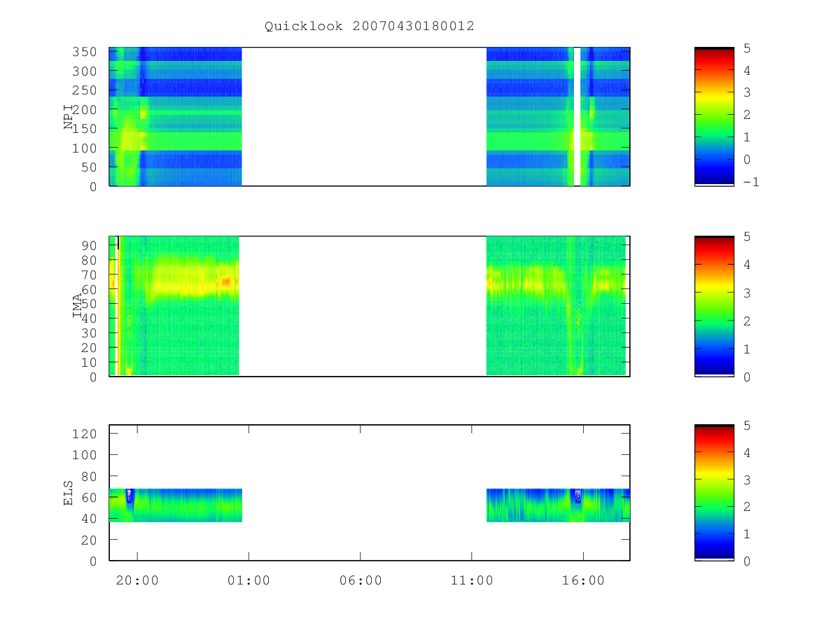Click the white data gap inside NPI right block

(x=577, y=117)
